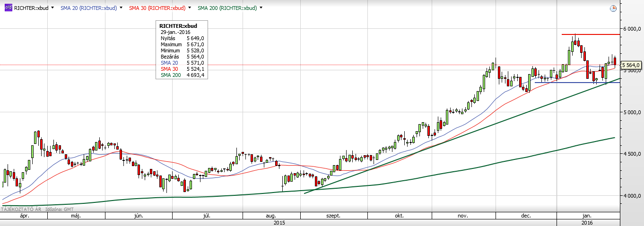Click the RICHTER:xbud title inside the data box
The height and width of the screenshot is (226, 644).
click(178, 26)
